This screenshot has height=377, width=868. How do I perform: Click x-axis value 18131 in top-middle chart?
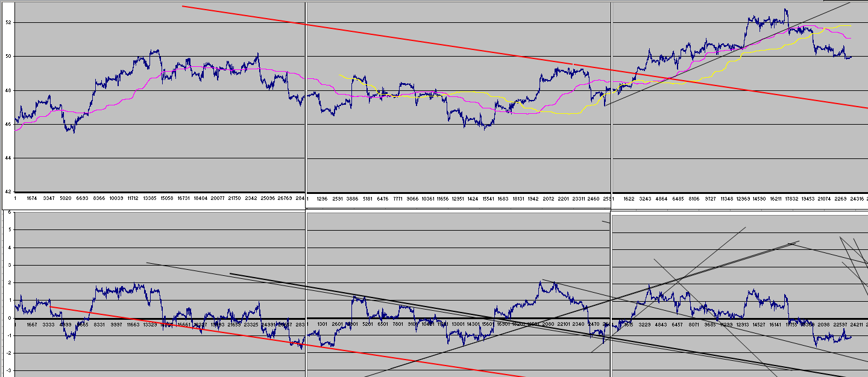coord(520,198)
